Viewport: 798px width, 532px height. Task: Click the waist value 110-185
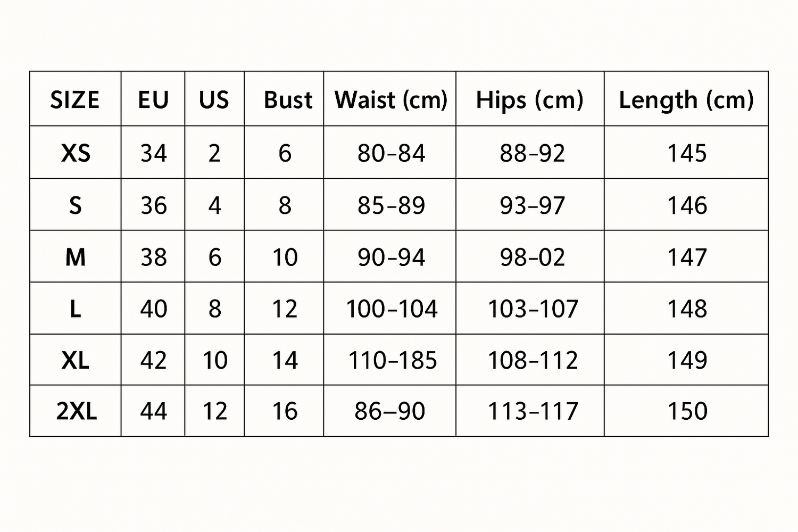pyautogui.click(x=392, y=360)
